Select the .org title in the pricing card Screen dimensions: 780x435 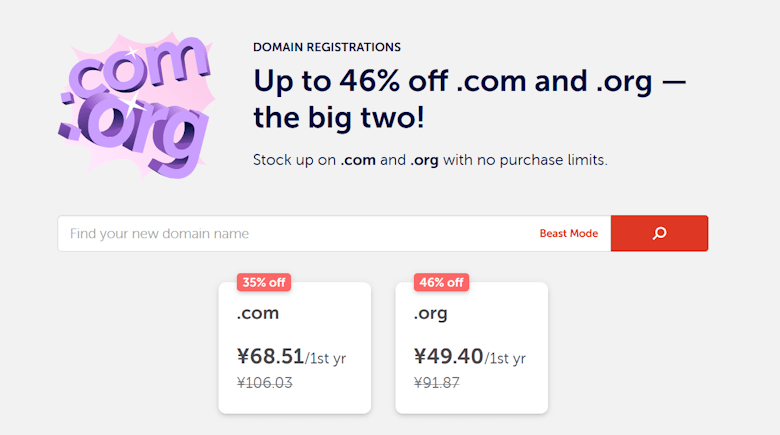click(431, 314)
